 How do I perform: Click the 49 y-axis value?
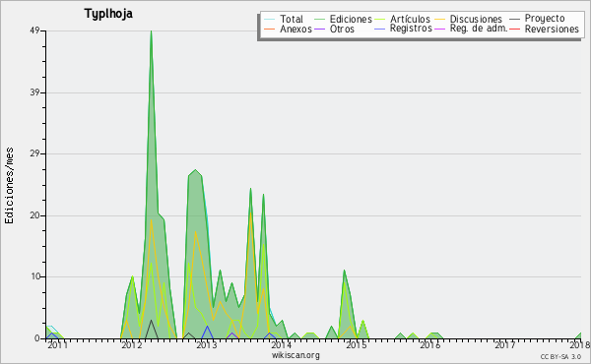point(34,30)
